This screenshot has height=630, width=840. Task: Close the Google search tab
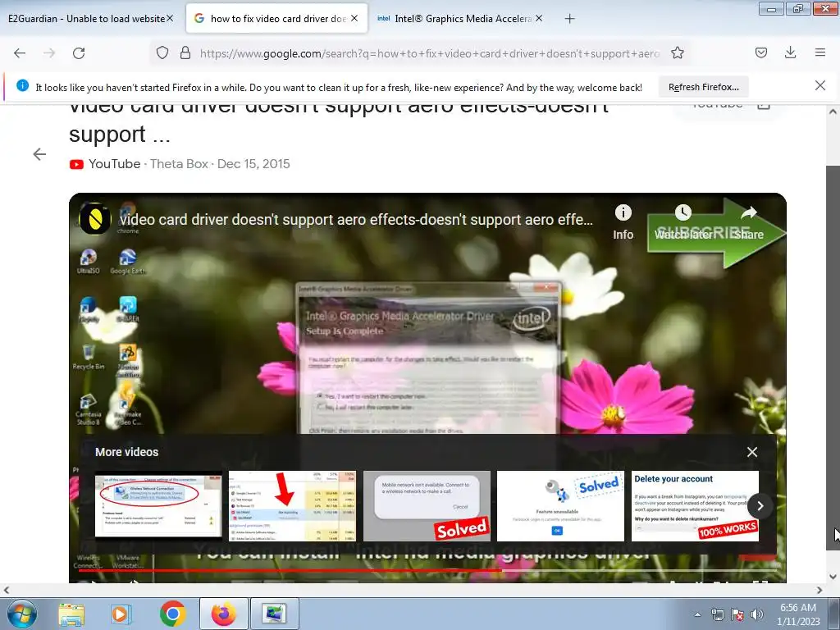pyautogui.click(x=354, y=18)
